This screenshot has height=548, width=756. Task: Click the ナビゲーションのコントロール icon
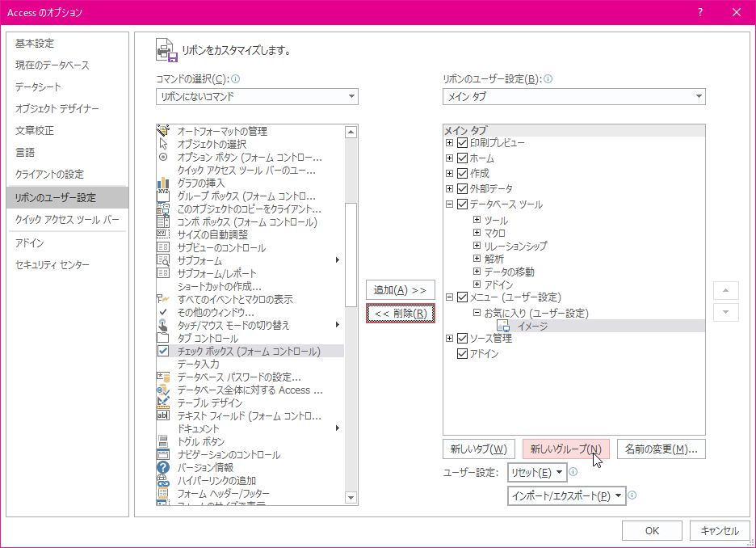pyautogui.click(x=163, y=454)
